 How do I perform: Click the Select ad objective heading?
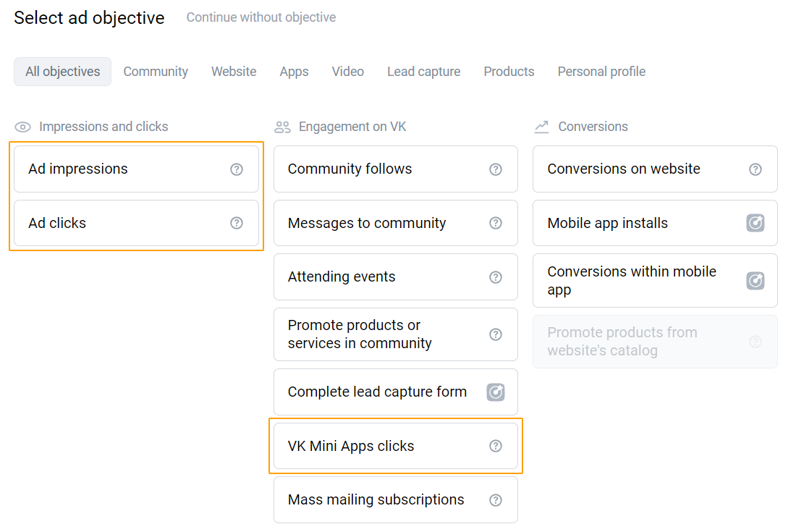89,18
